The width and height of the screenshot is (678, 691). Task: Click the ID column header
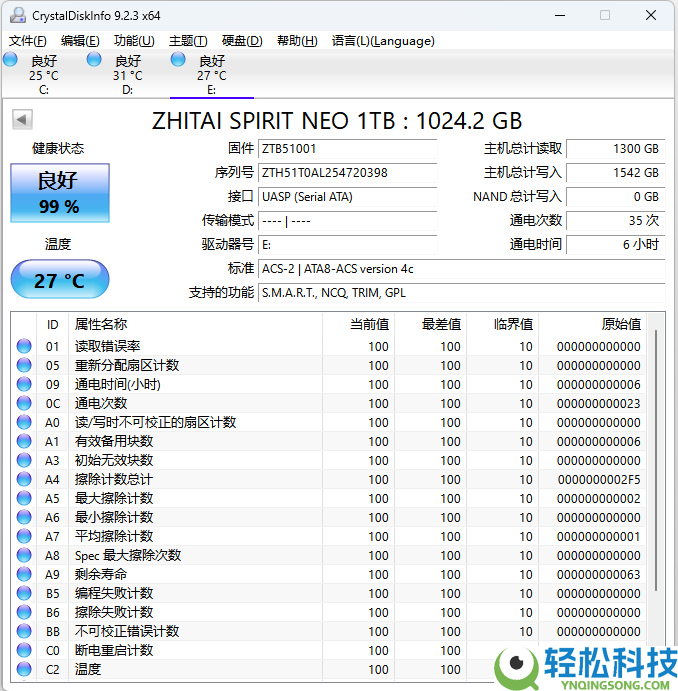pos(52,324)
